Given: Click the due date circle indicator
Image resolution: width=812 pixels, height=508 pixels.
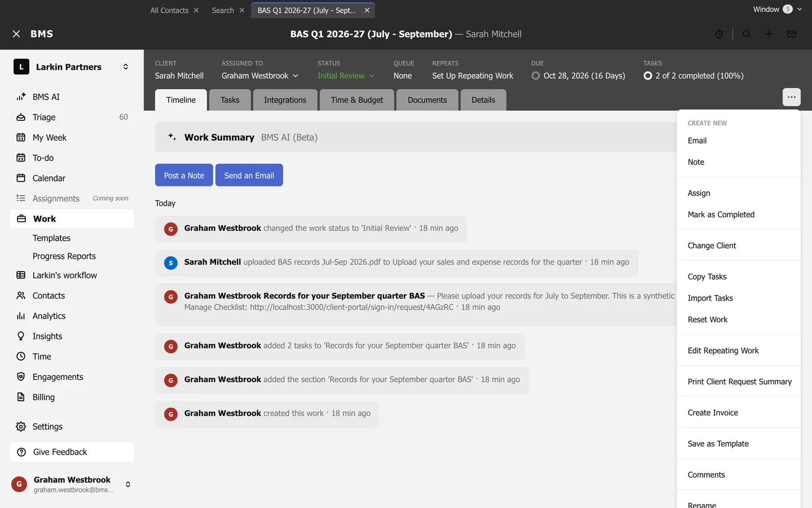Looking at the screenshot, I should (536, 76).
